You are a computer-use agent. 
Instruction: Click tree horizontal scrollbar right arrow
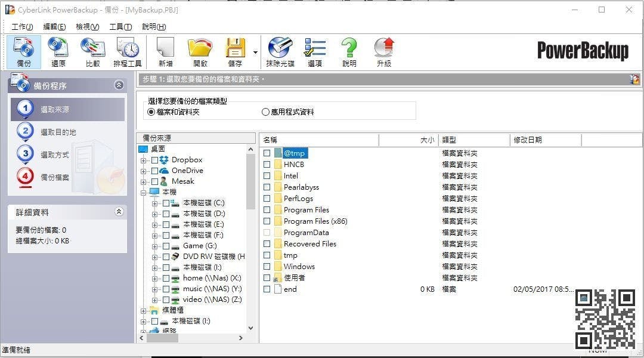241,338
